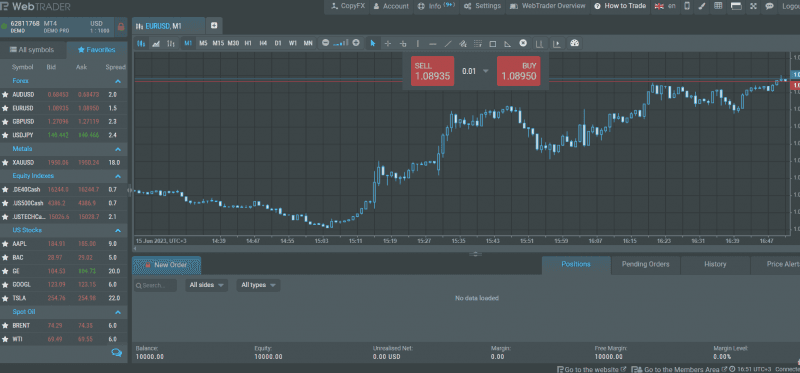Viewport: 800px width, 373px height.
Task: Switch to the Favorites tab
Action: (x=97, y=50)
